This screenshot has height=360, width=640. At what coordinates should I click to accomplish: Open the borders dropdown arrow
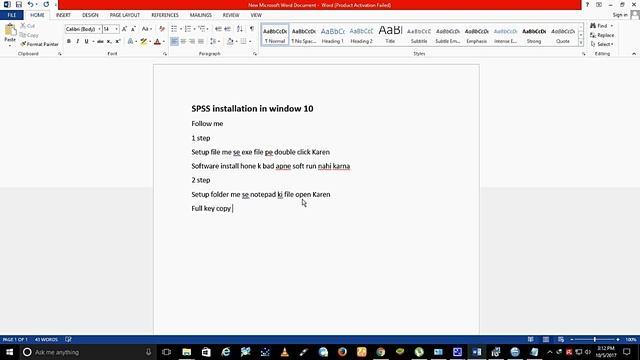point(250,41)
